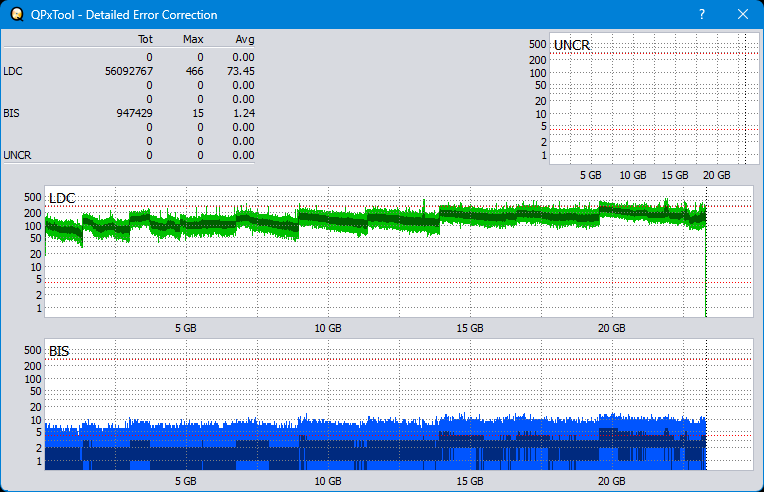Click the UNCR graph title label
This screenshot has height=492, width=764.
(x=571, y=46)
